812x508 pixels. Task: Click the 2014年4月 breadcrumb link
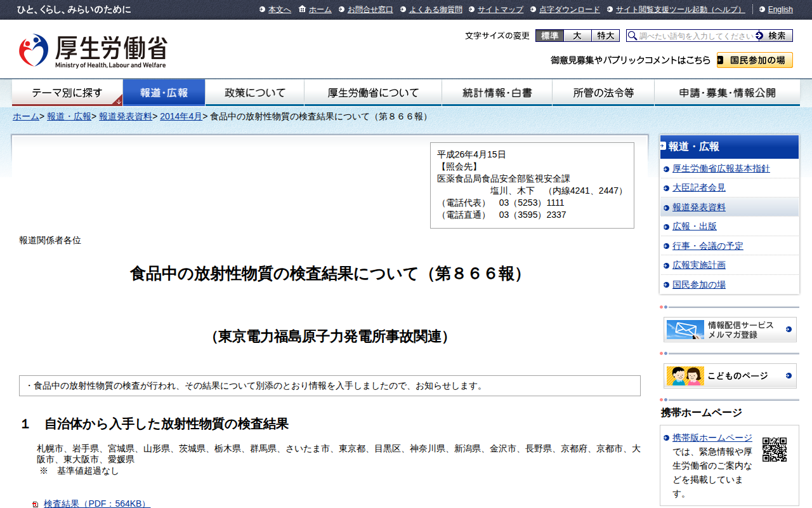181,116
